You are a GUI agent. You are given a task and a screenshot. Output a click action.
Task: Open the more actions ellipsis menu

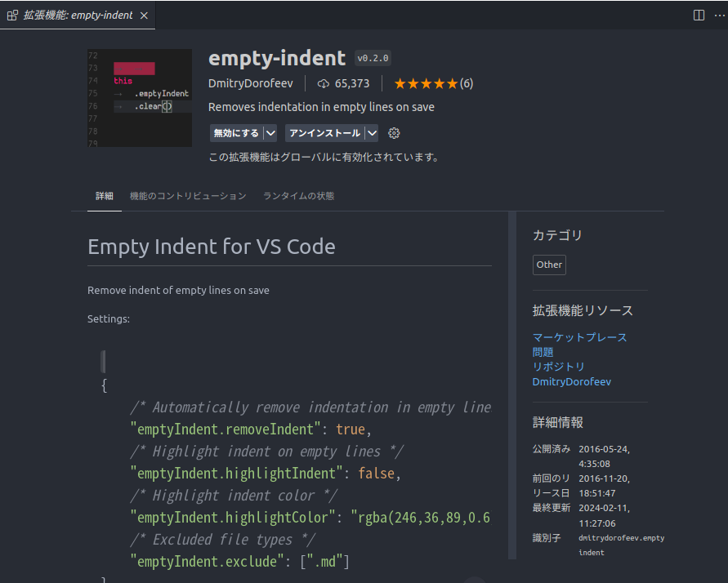pyautogui.click(x=719, y=16)
